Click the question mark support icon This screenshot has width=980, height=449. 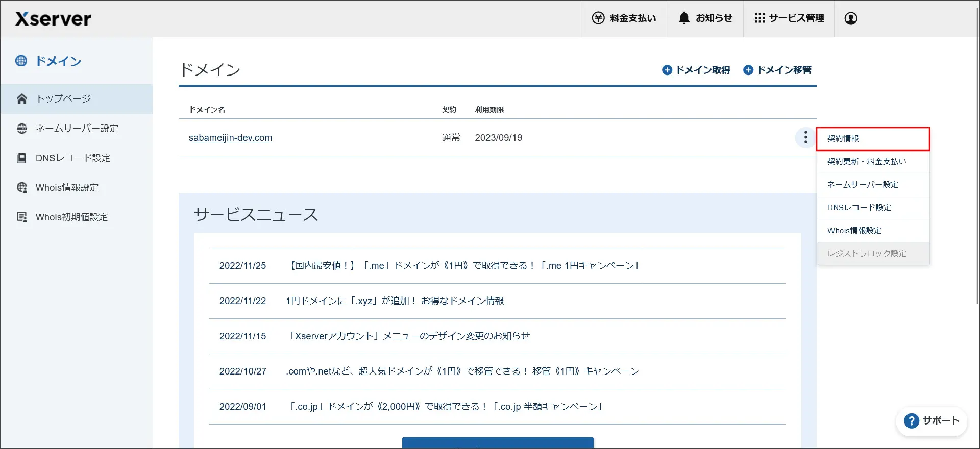(x=912, y=421)
